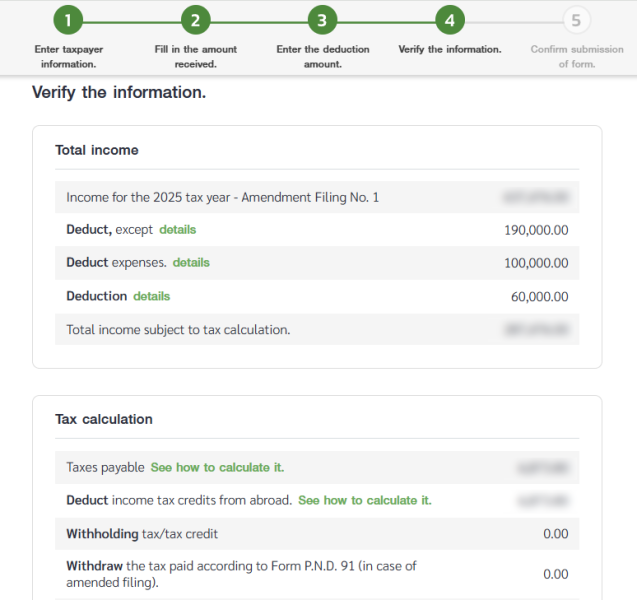Click 'Confirm submission of form' step label

(576, 56)
